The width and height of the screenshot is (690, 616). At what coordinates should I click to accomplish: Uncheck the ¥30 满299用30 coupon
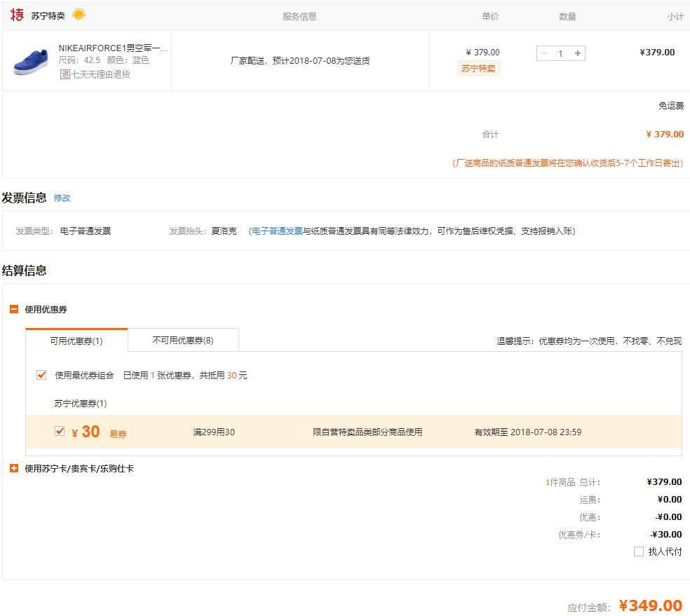coord(60,431)
